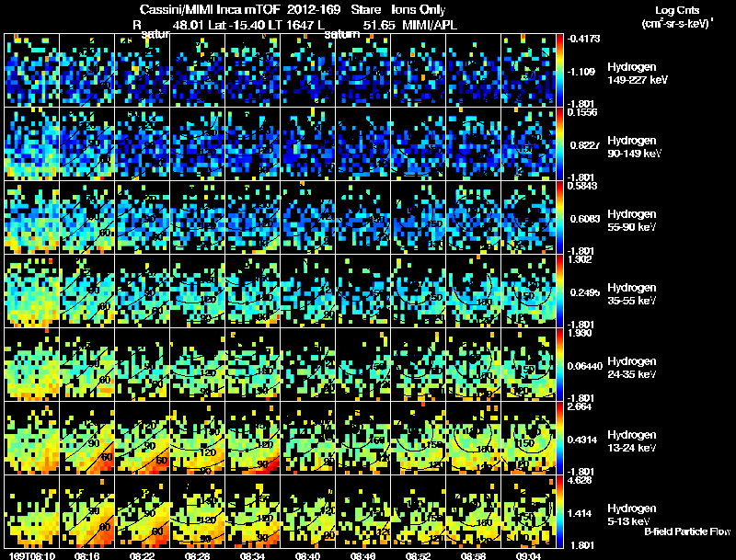Image resolution: width=736 pixels, height=560 pixels.
Task: Click the '08:52' time label
Action: point(419,555)
